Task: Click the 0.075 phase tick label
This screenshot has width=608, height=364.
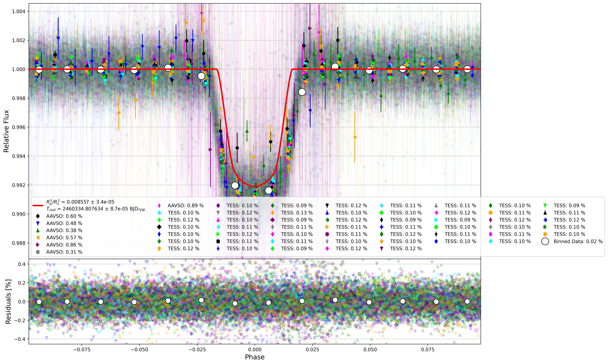Action: coord(428,350)
